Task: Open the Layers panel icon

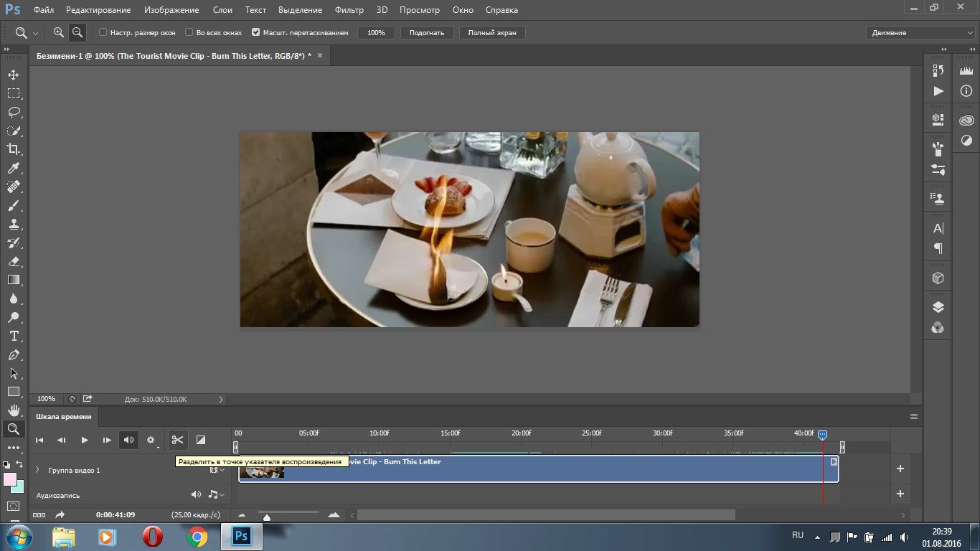Action: pyautogui.click(x=938, y=307)
